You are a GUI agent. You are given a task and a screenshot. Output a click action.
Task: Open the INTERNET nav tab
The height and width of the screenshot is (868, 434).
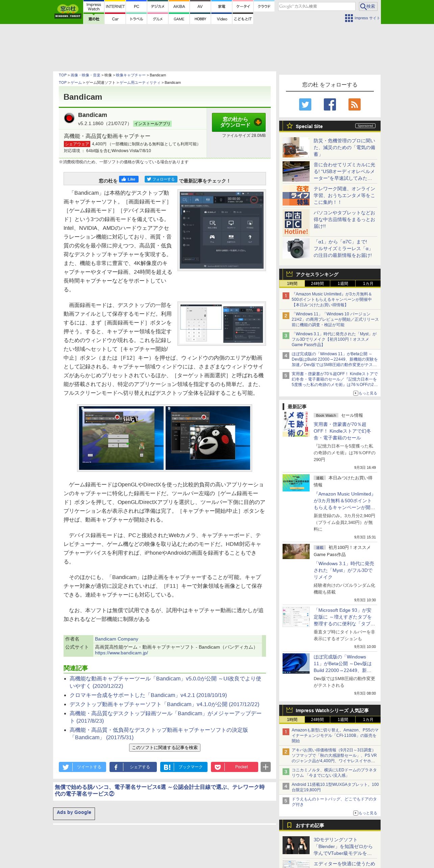pos(115,6)
